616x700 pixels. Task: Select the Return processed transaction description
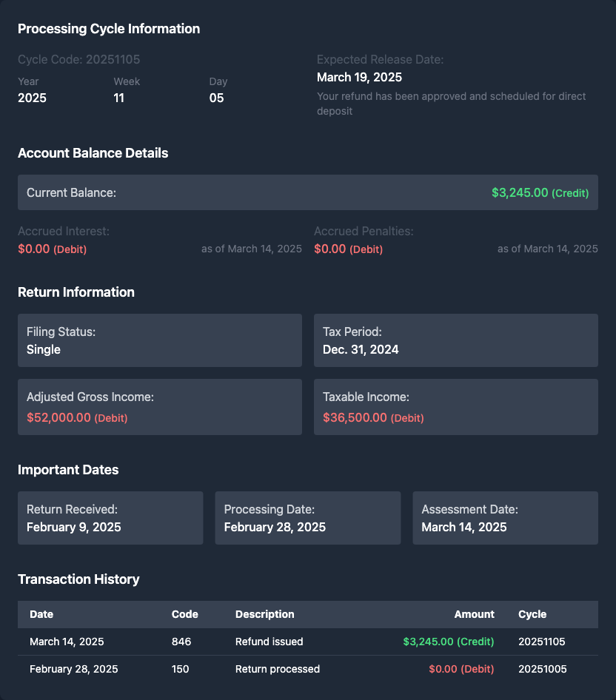(x=277, y=669)
